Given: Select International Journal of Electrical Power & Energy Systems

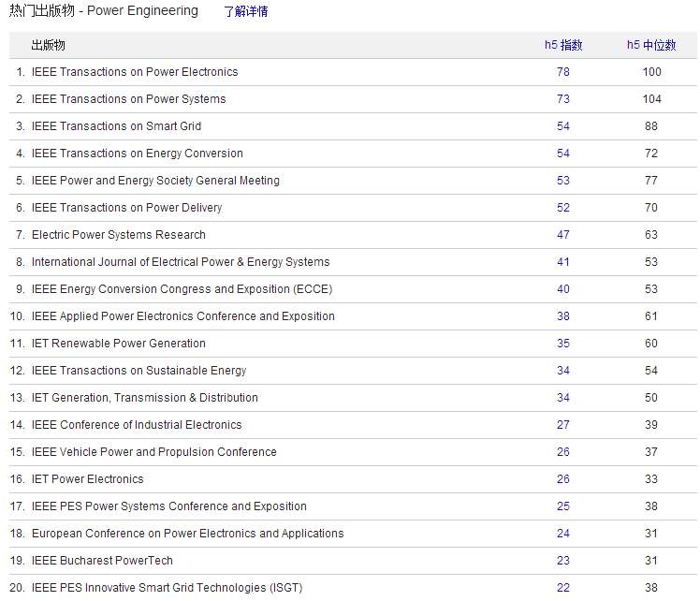Looking at the screenshot, I should (x=181, y=262).
